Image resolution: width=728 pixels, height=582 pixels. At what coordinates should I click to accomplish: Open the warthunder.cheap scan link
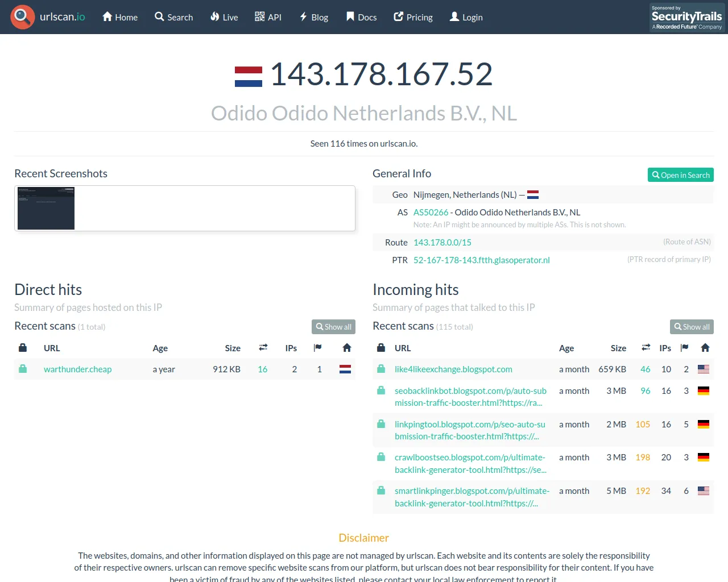click(78, 369)
